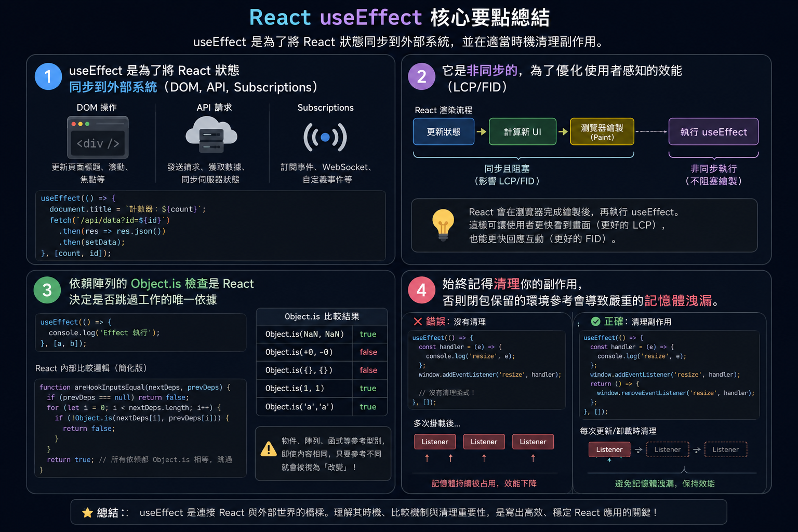Click the 'Object.is(NaN, NaN)' table cell

pos(304,334)
